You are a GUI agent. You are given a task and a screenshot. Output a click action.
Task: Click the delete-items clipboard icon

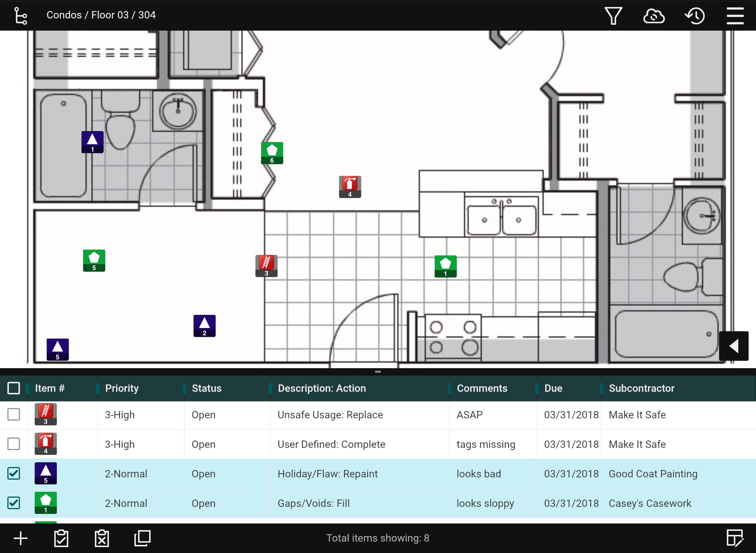tap(102, 538)
